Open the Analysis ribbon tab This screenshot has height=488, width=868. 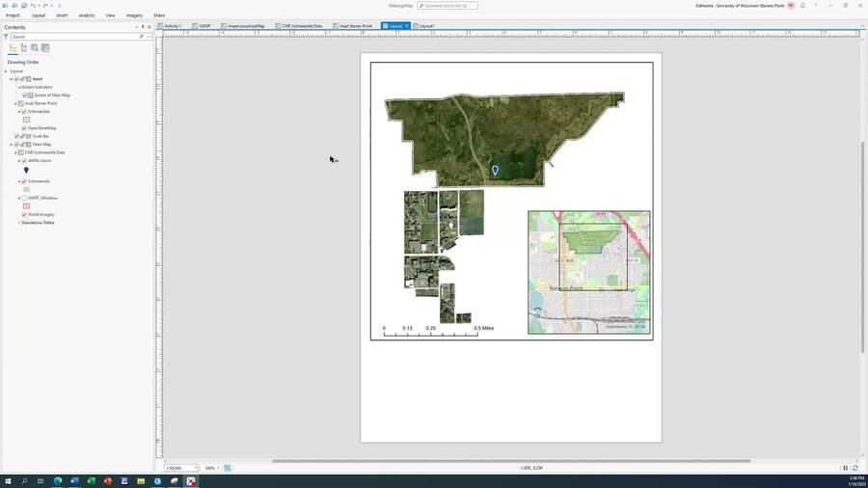[x=87, y=15]
